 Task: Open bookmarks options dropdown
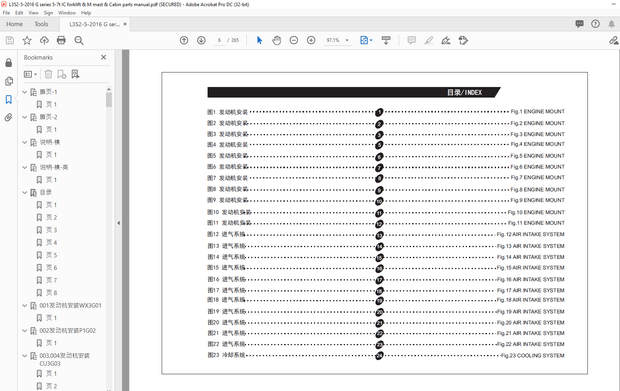30,74
